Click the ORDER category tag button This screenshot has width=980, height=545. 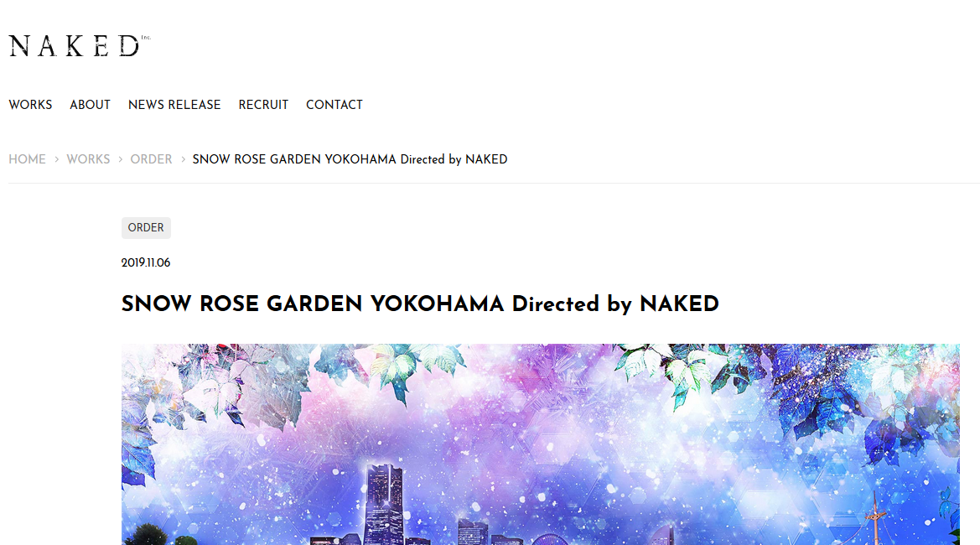click(146, 227)
